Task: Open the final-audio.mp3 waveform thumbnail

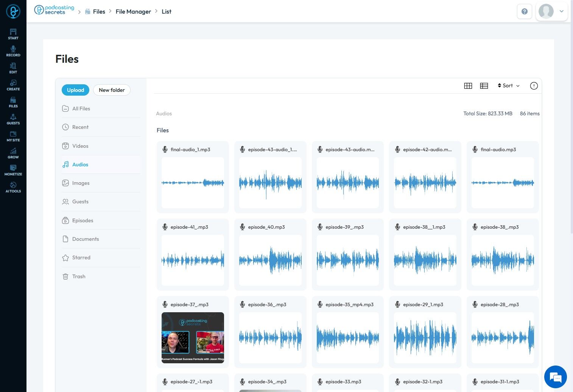Action: (503, 183)
